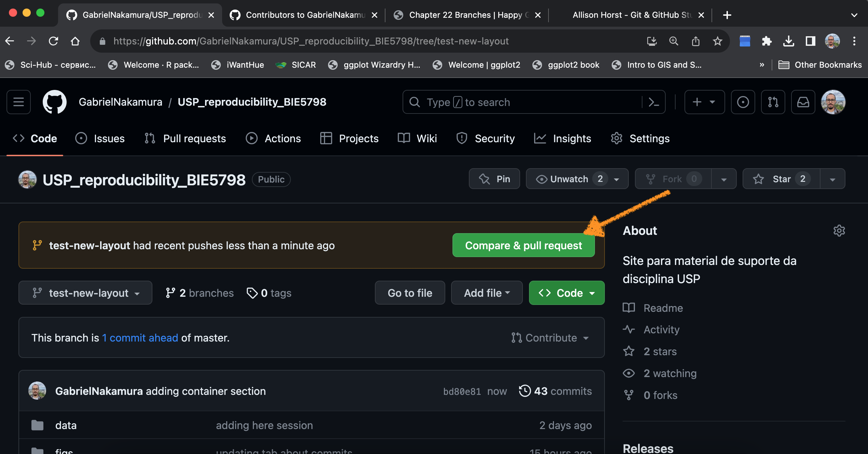868x454 pixels.
Task: Open the browser tab list chevron
Action: [x=854, y=15]
